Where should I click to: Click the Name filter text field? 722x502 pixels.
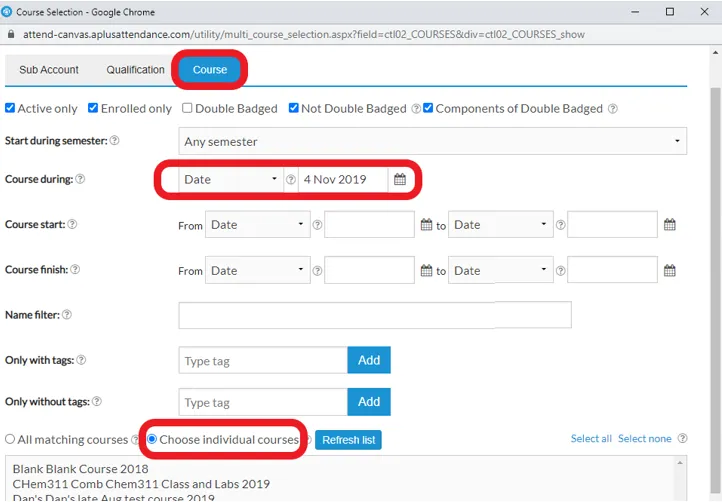375,315
